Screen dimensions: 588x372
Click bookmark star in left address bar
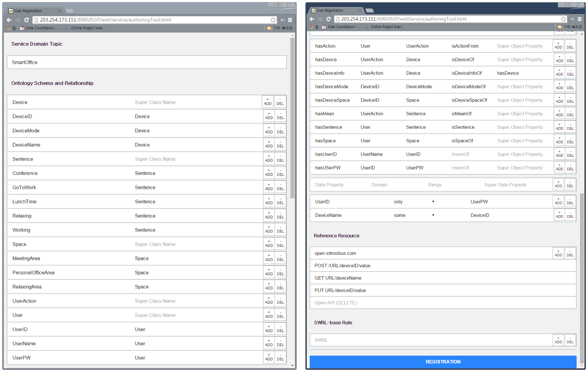pos(273,20)
